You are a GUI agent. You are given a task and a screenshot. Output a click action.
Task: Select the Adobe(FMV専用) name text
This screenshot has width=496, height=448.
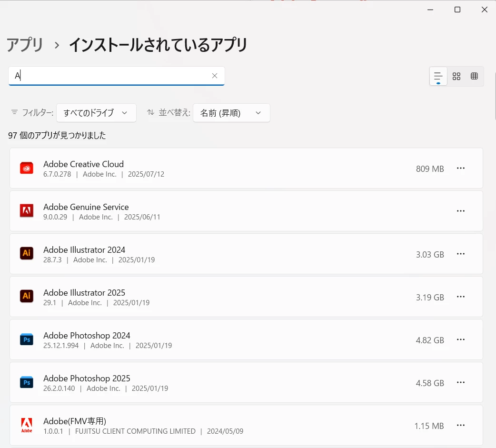[x=75, y=421]
